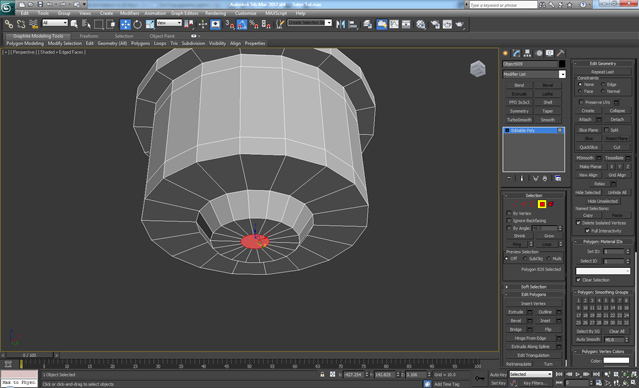The image size is (639, 388).
Task: Open the Graph Editors menu
Action: pyautogui.click(x=185, y=13)
